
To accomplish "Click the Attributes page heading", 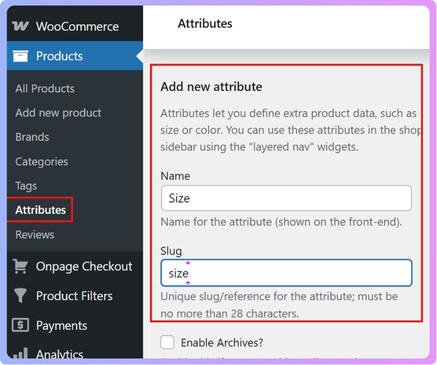I will (x=205, y=24).
